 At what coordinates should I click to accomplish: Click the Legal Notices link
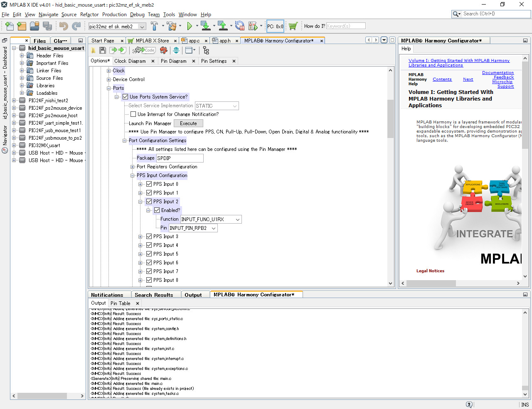(x=430, y=271)
